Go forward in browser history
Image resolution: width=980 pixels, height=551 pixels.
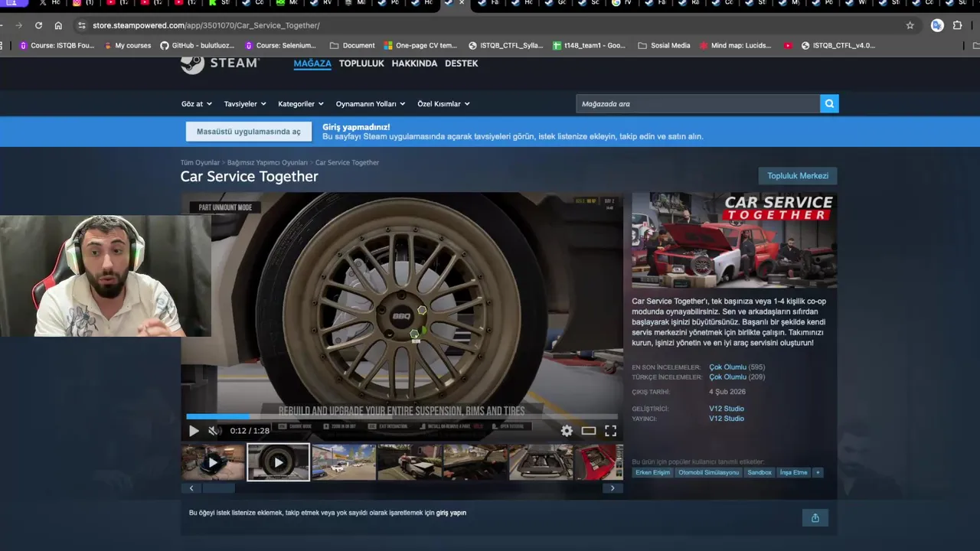point(19,25)
